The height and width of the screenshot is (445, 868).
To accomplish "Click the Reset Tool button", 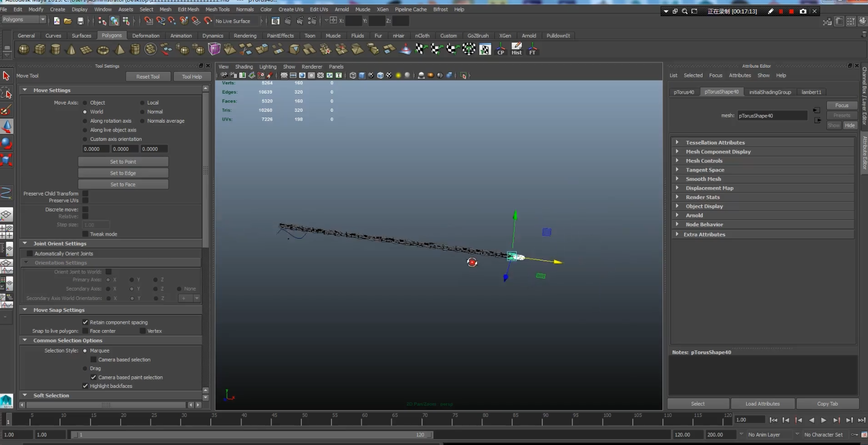I will [148, 76].
